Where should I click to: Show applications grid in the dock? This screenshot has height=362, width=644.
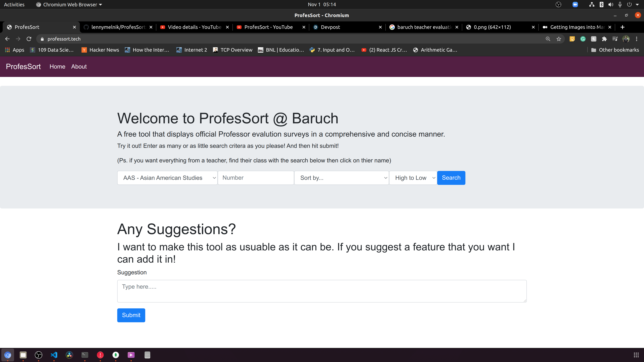[636, 355]
